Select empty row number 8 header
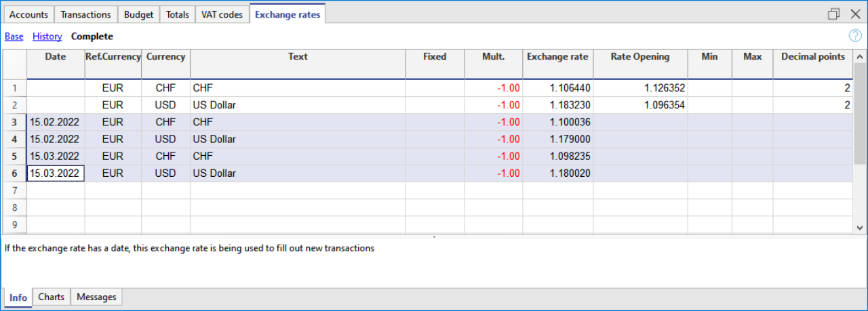 15,207
